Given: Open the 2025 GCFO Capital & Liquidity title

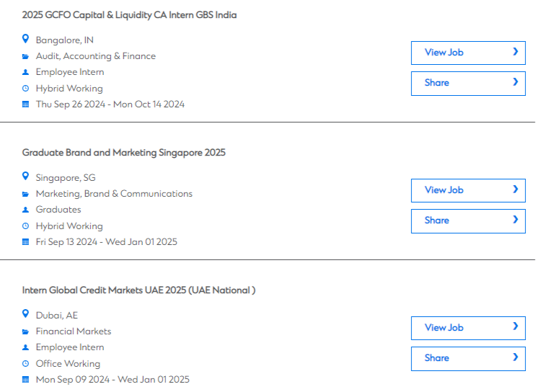Looking at the screenshot, I should click(129, 15).
